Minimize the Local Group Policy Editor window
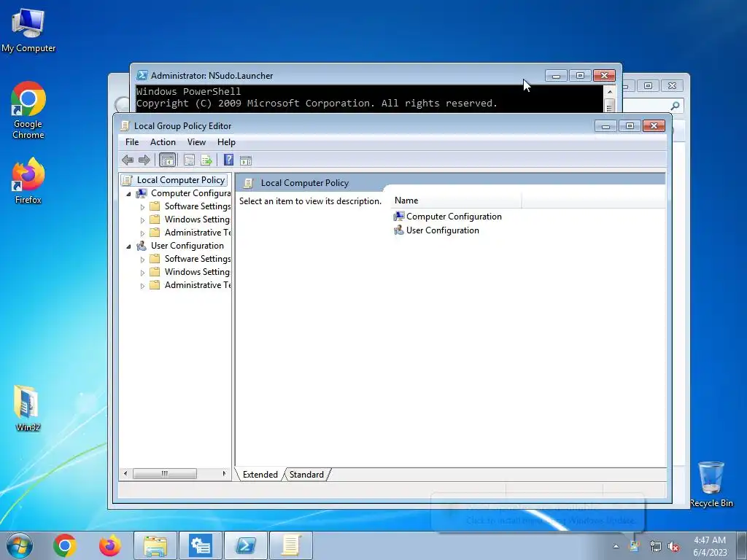The height and width of the screenshot is (560, 747). 605,126
